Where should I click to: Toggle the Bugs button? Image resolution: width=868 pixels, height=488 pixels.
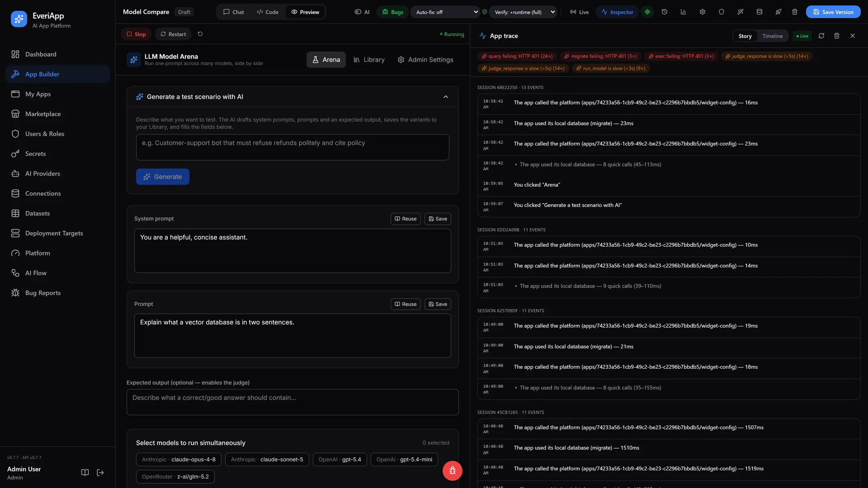click(x=392, y=12)
